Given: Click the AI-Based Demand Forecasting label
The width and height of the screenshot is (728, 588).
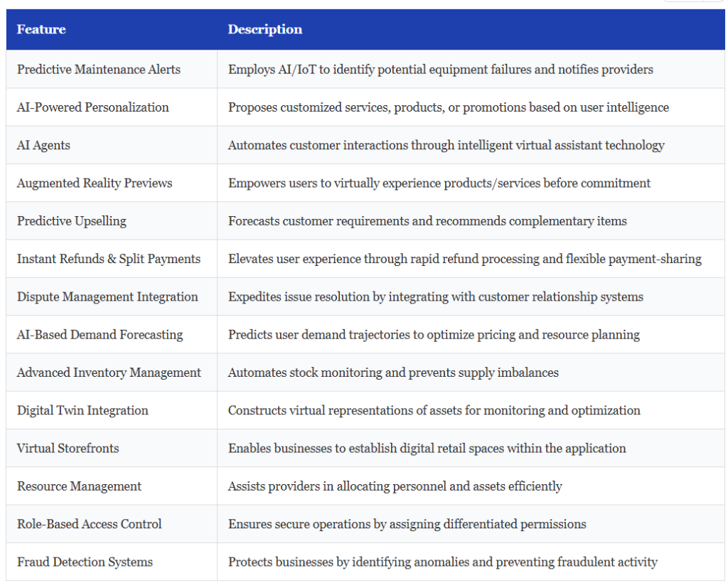Looking at the screenshot, I should tap(100, 335).
